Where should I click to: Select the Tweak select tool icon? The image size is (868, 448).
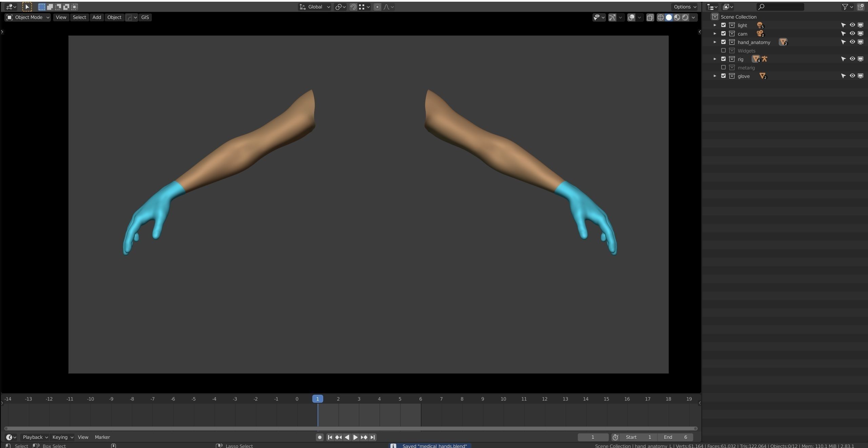27,7
